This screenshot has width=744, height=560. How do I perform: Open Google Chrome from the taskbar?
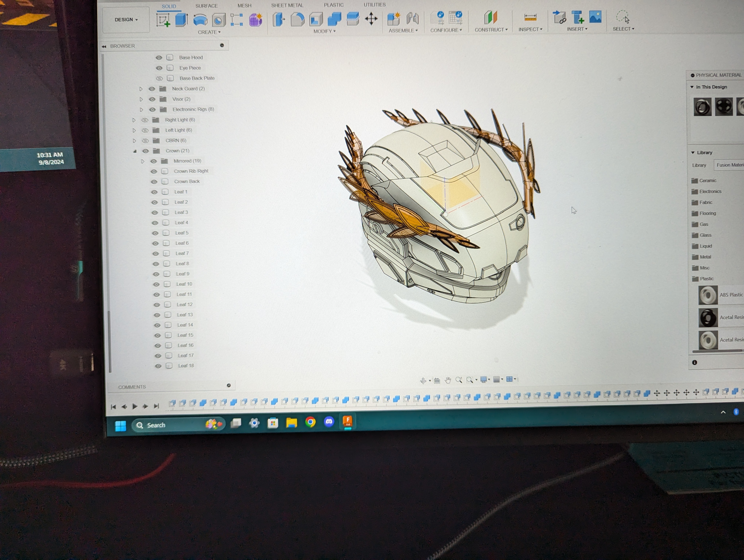tap(310, 422)
